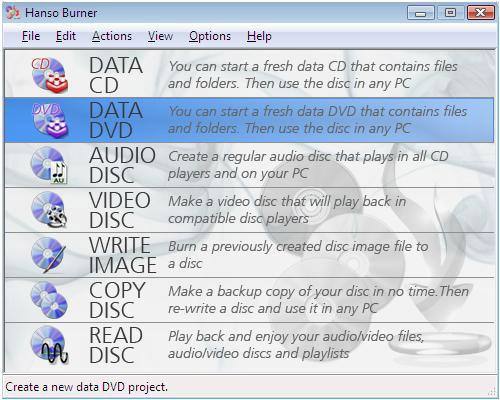Click the Audio Disc music note icon

point(50,165)
